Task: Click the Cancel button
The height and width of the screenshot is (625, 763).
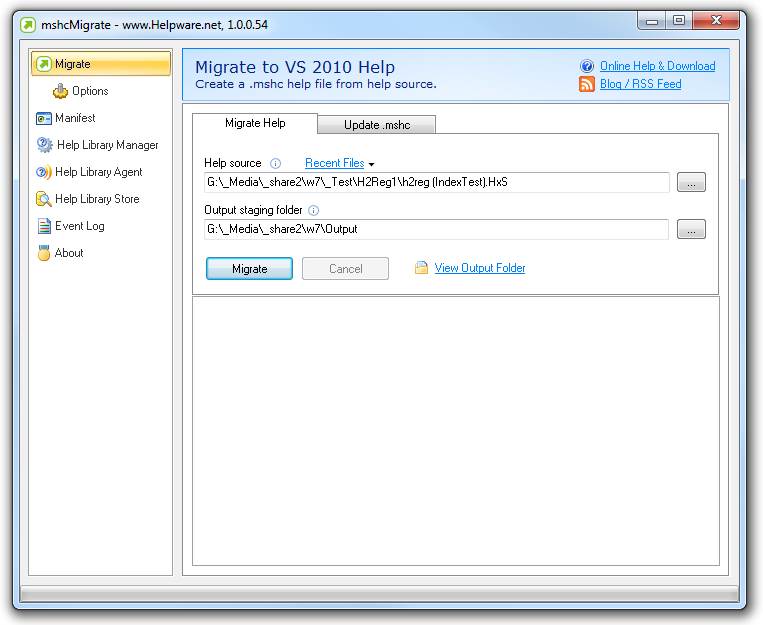Action: point(345,269)
